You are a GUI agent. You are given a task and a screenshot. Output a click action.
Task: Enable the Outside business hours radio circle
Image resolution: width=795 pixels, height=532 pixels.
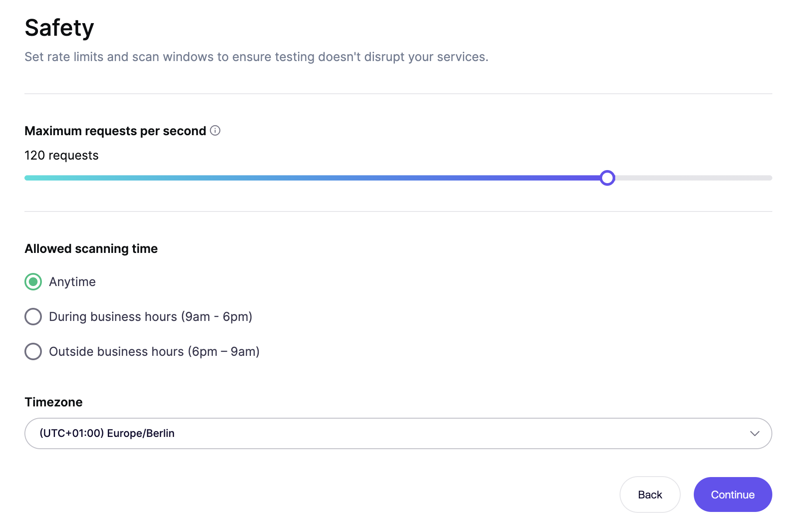click(x=33, y=351)
